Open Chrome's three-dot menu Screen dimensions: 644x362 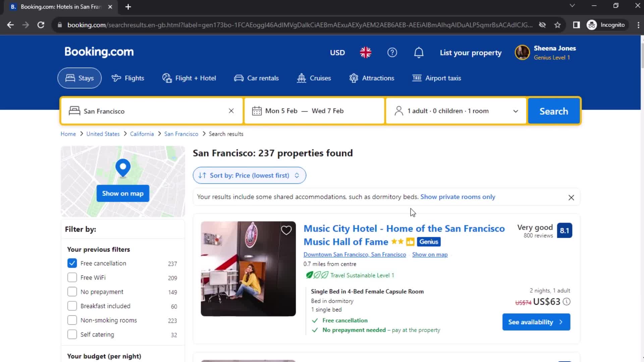[x=638, y=25]
